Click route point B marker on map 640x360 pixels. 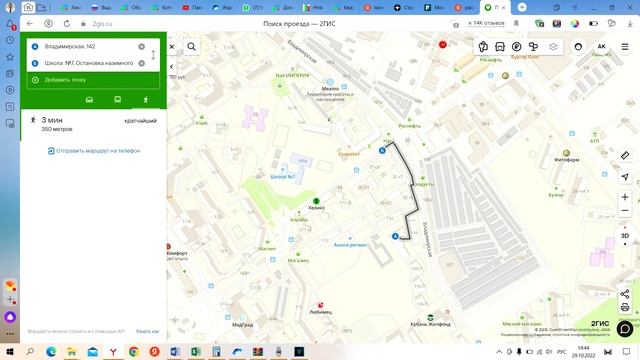pyautogui.click(x=382, y=151)
